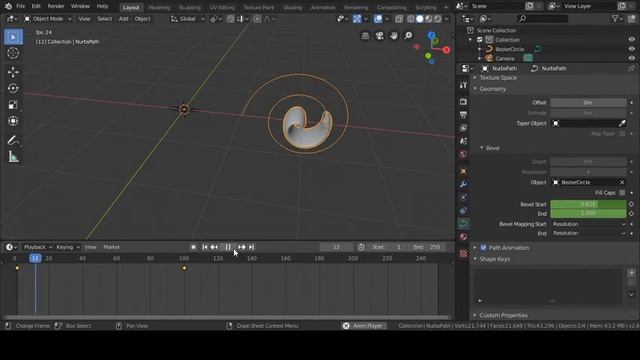Viewport: 640px width, 360px height.
Task: Open the Object Data curve properties tab
Action: tap(463, 223)
